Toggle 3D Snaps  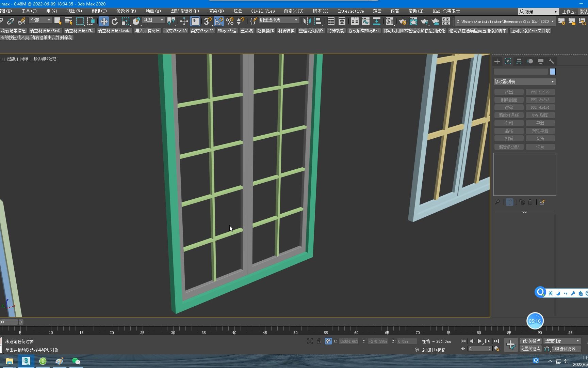click(x=207, y=21)
